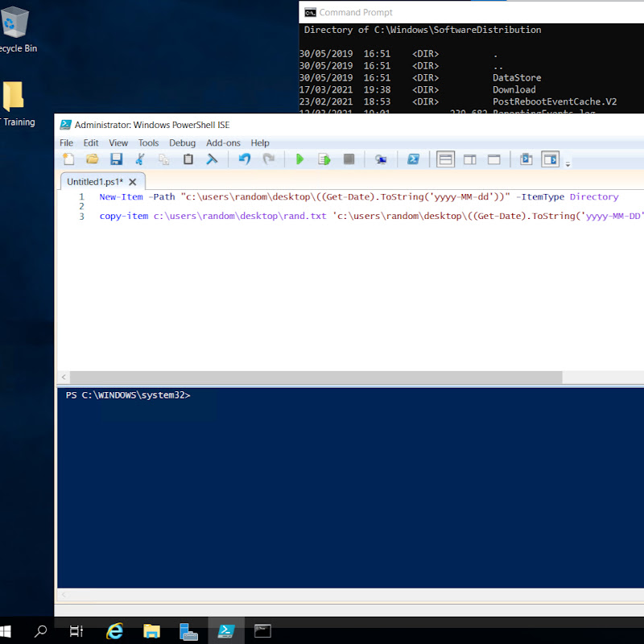This screenshot has width=644, height=644.
Task: Open Task View from the taskbar
Action: (x=76, y=630)
